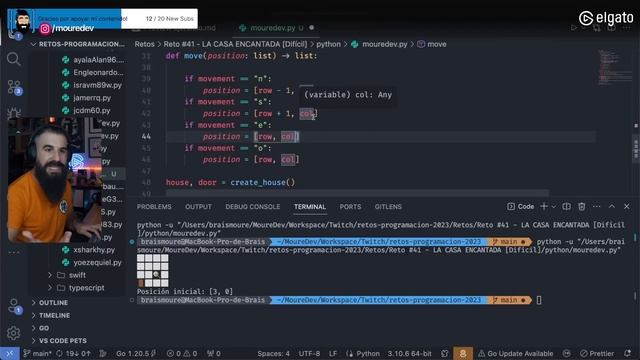
Task: Close the bottom panel
Action: click(x=627, y=207)
